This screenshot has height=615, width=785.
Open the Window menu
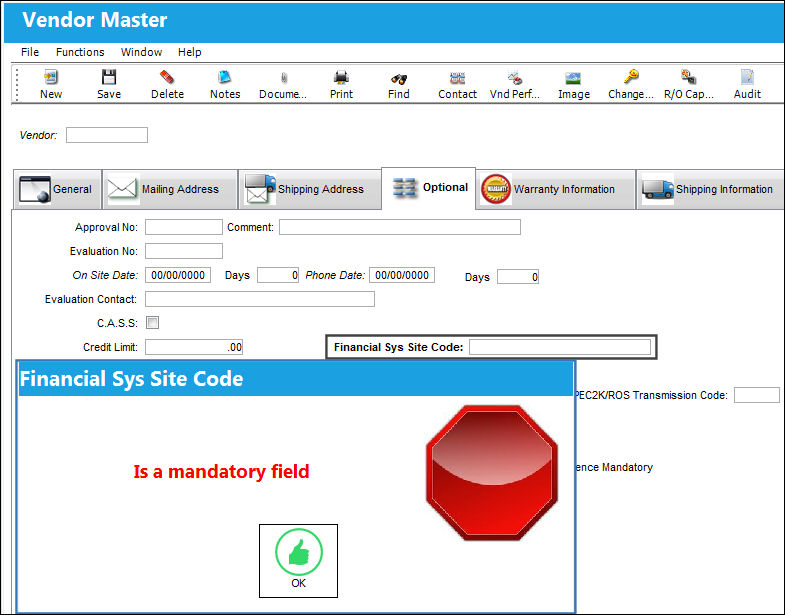(x=141, y=52)
